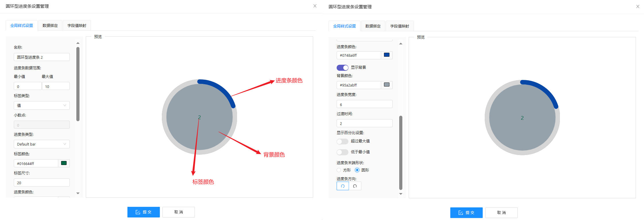Open the green 标签颜色 color swatch
This screenshot has height=220, width=644.
[x=64, y=163]
